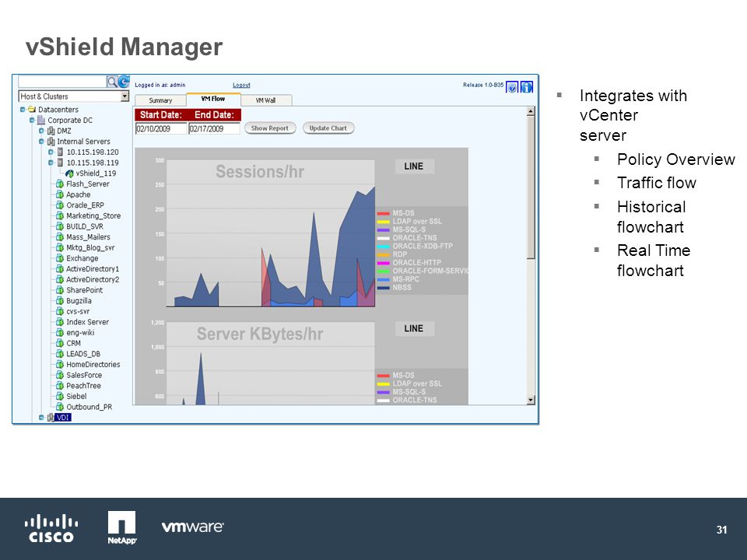This screenshot has width=747, height=560.
Task: Open the shield help icon near Release
Action: point(512,87)
